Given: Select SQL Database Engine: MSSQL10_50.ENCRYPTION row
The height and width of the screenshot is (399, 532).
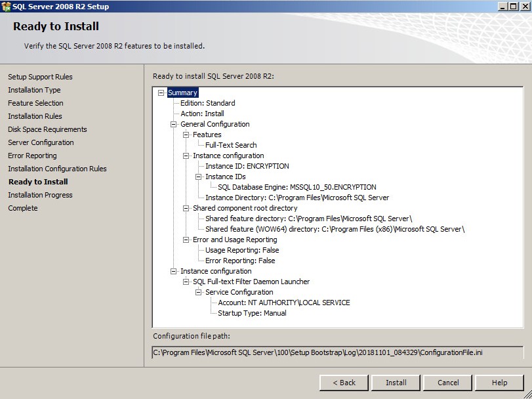Looking at the screenshot, I should pos(297,187).
